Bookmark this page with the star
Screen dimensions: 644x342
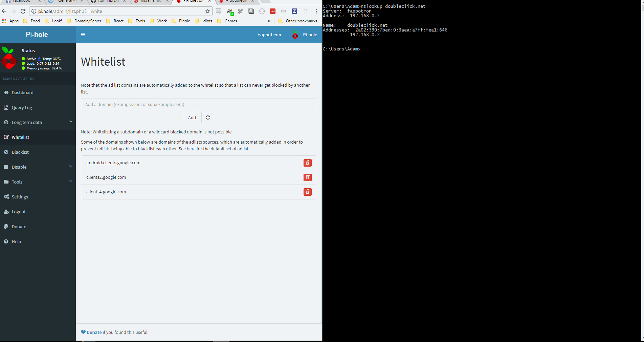(208, 11)
